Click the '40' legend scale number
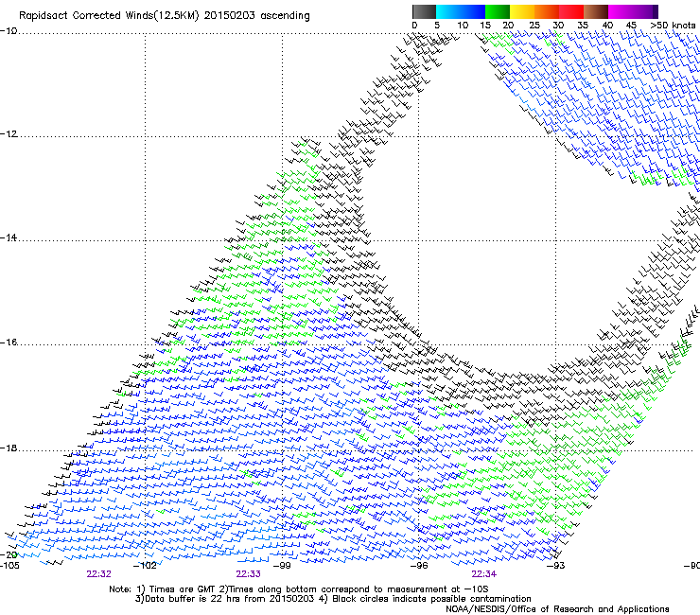This screenshot has height=615, width=700. click(607, 26)
